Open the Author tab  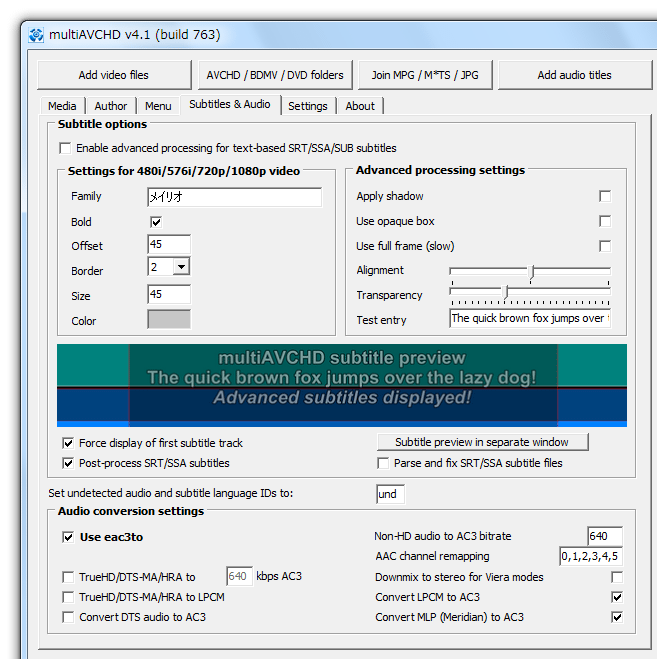pyautogui.click(x=111, y=106)
